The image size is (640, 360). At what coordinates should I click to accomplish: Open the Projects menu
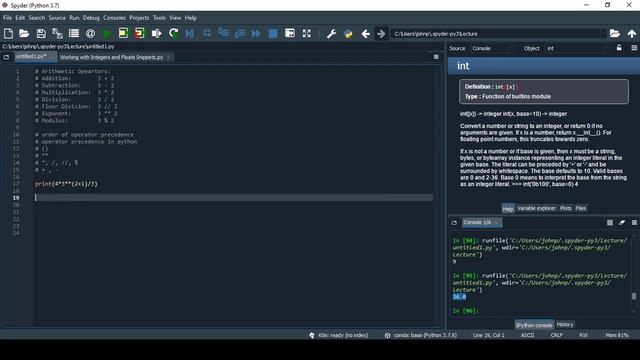tap(139, 18)
